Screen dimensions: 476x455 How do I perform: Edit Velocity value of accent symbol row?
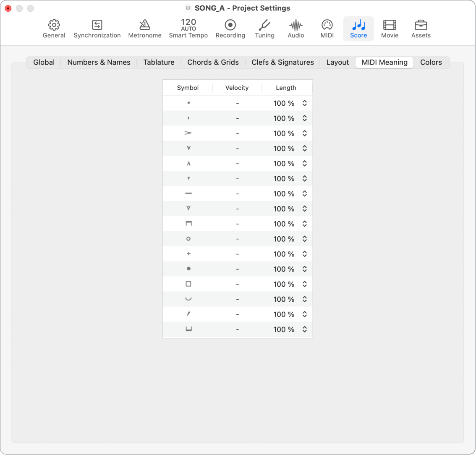(x=238, y=133)
